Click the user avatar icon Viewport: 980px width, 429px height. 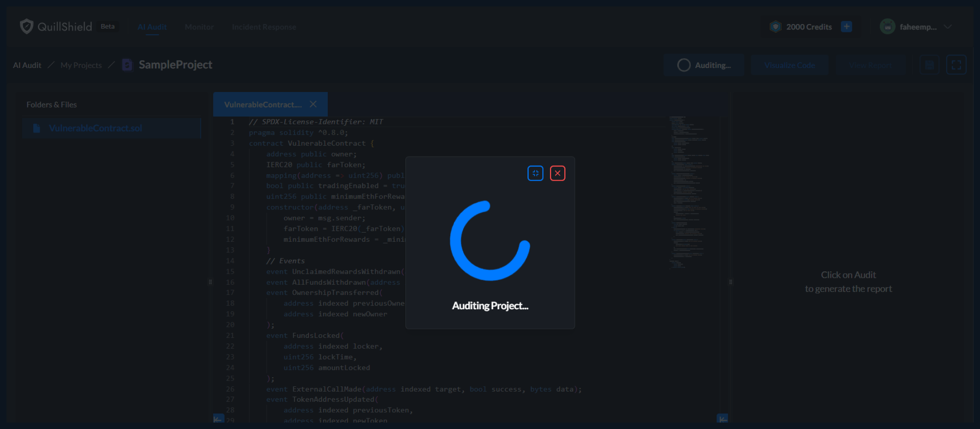point(888,26)
